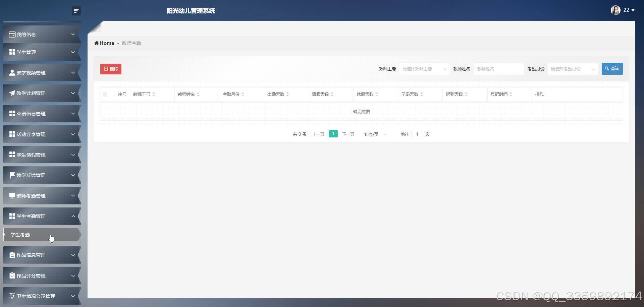Click the 前往 page number input field
Viewport: 644px width, 307px height.
pyautogui.click(x=417, y=134)
